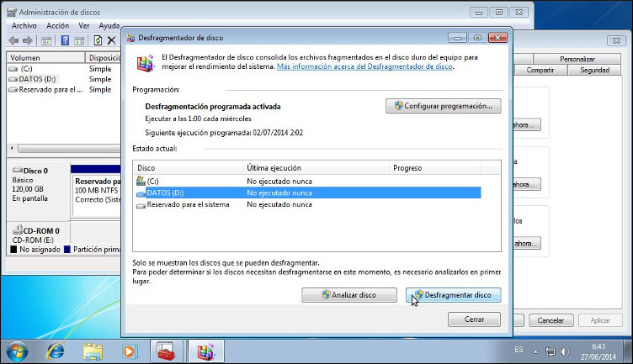Click the green Refresh toolbar icon
633x364 pixels.
98,40
